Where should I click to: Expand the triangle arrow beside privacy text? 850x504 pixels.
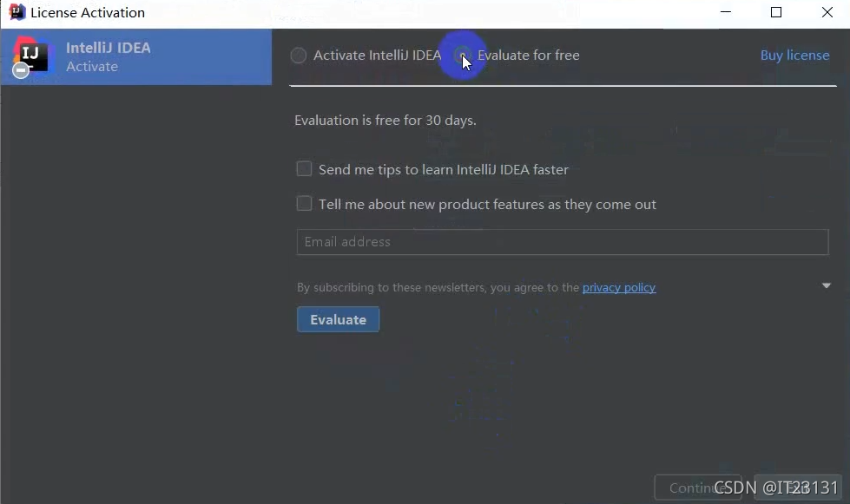coord(827,285)
